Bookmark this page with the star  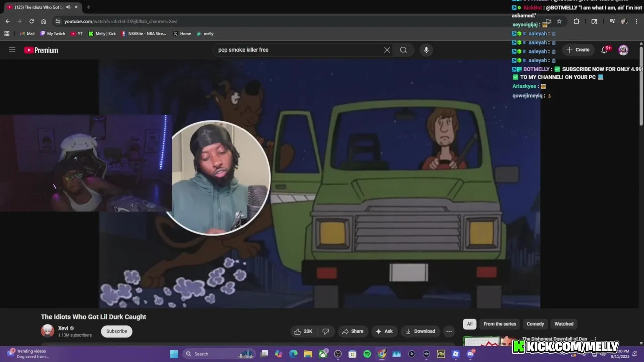[559, 21]
